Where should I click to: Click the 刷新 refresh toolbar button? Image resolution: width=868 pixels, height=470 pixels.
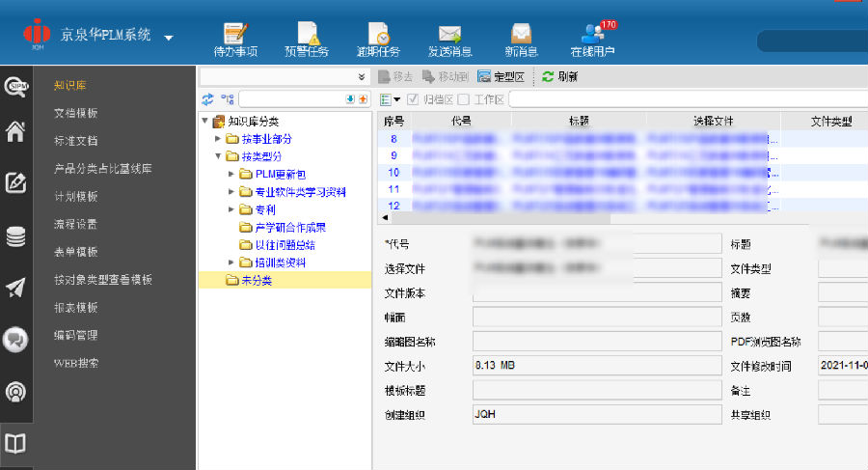[559, 76]
